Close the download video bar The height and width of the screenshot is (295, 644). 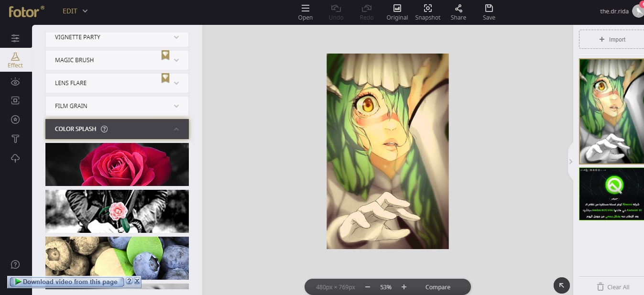(x=137, y=282)
